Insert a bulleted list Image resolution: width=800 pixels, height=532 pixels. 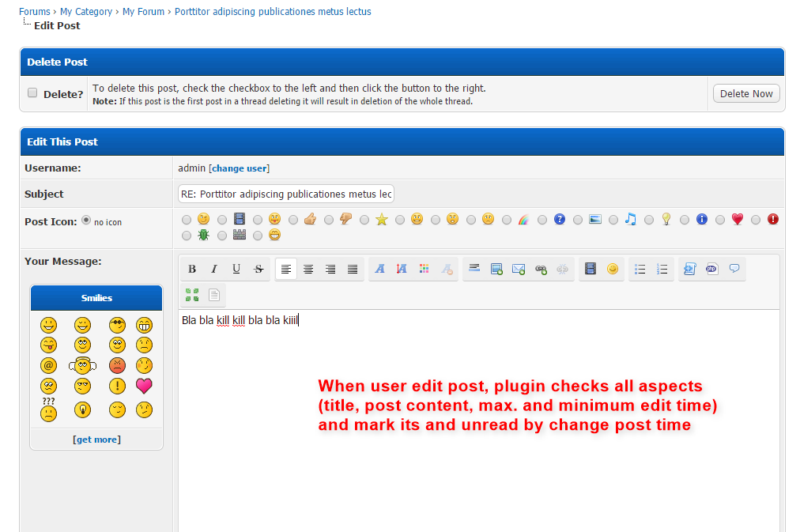(x=640, y=270)
